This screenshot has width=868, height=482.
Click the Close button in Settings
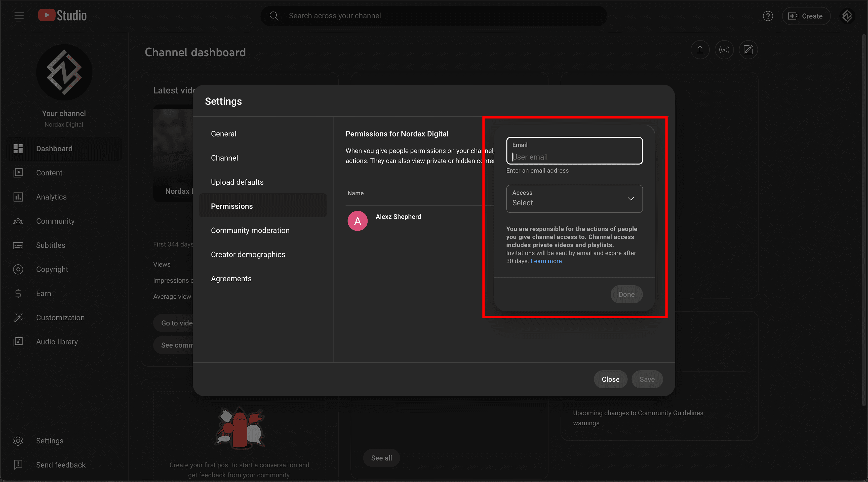[610, 380]
